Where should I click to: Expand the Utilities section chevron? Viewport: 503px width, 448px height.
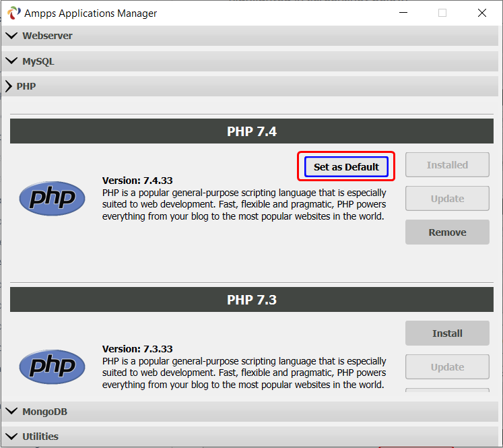pos(11,437)
